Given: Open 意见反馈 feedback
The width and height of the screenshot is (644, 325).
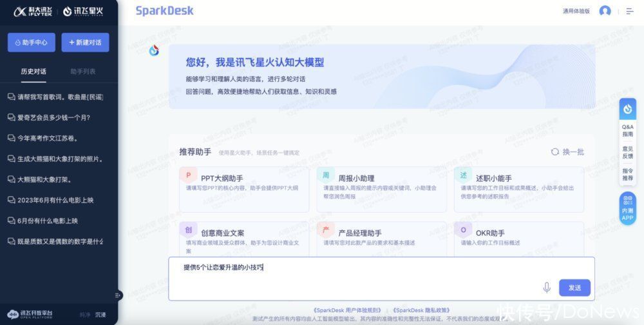Looking at the screenshot, I should pos(627,152).
